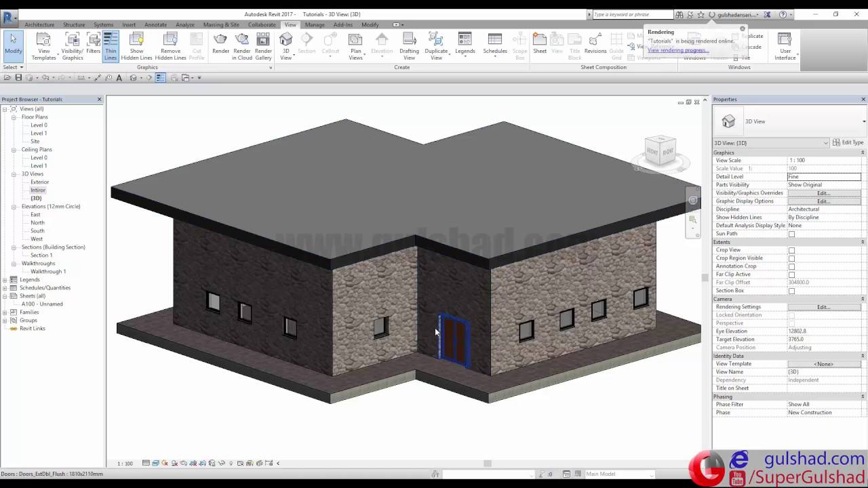Open Render in Cloud
Image resolution: width=868 pixels, height=488 pixels.
pyautogui.click(x=242, y=46)
